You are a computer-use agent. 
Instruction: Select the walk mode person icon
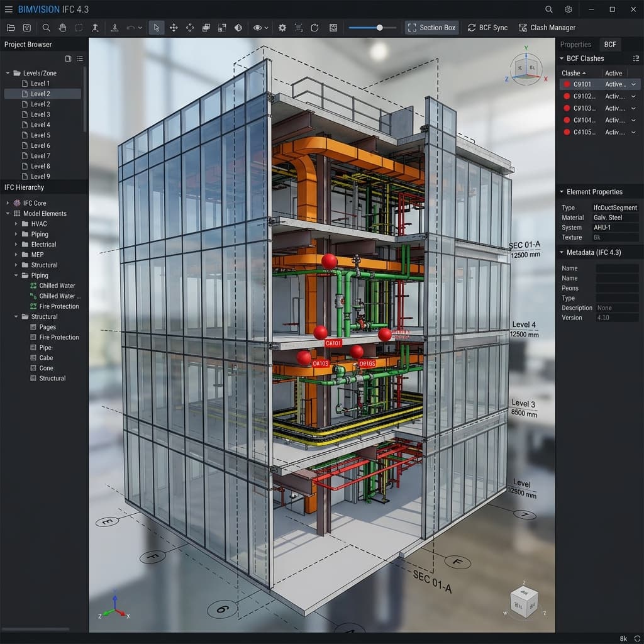pos(96,28)
